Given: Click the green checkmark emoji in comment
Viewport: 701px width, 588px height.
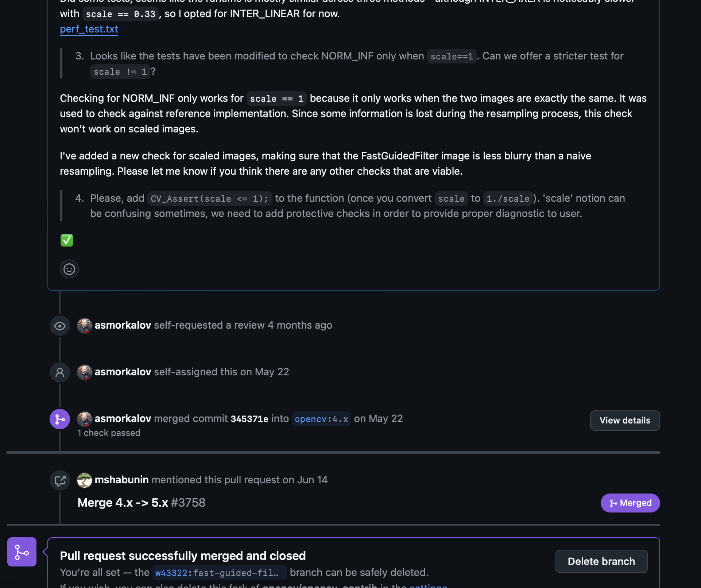Looking at the screenshot, I should (x=67, y=240).
